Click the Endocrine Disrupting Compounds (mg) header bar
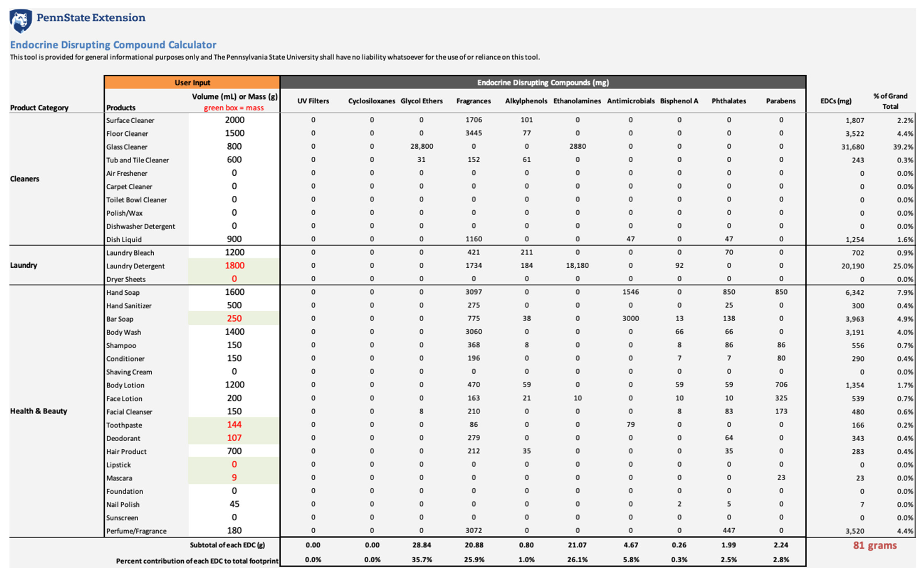The width and height of the screenshot is (924, 577). tap(542, 83)
